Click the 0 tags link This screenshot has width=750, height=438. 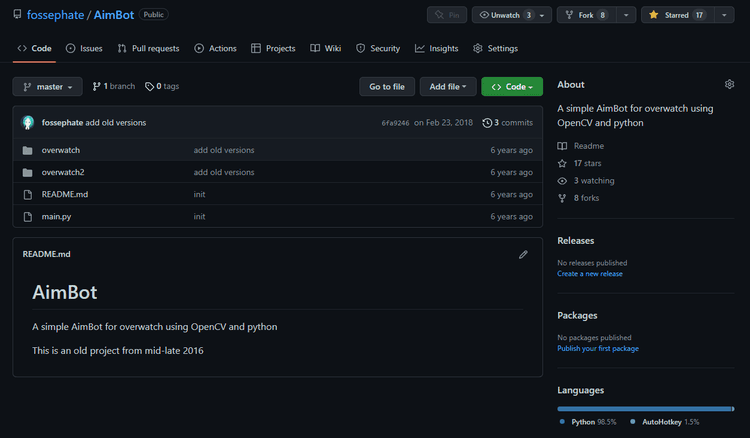point(162,86)
